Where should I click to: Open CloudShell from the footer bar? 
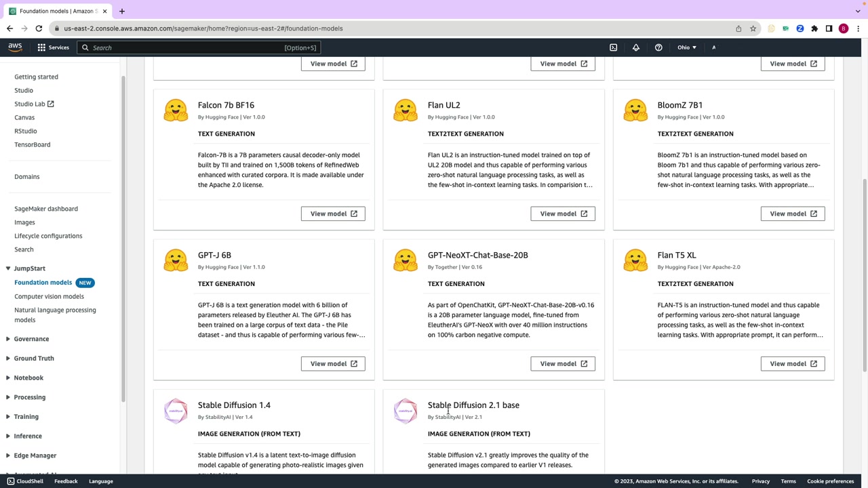(x=25, y=481)
